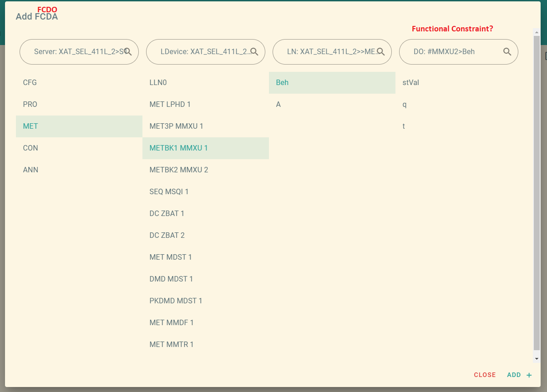The image size is (547, 392).
Task: Focus the DO filter input
Action: click(x=459, y=51)
